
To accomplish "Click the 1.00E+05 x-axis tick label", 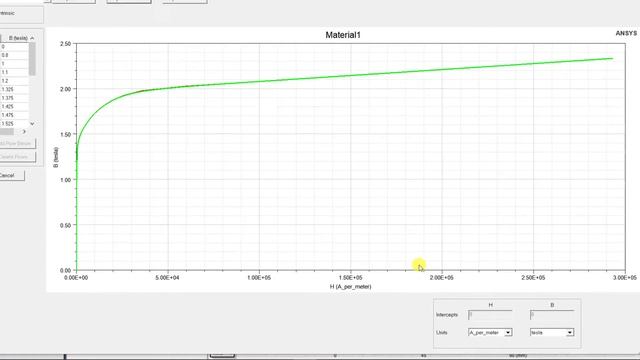I will click(x=259, y=278).
